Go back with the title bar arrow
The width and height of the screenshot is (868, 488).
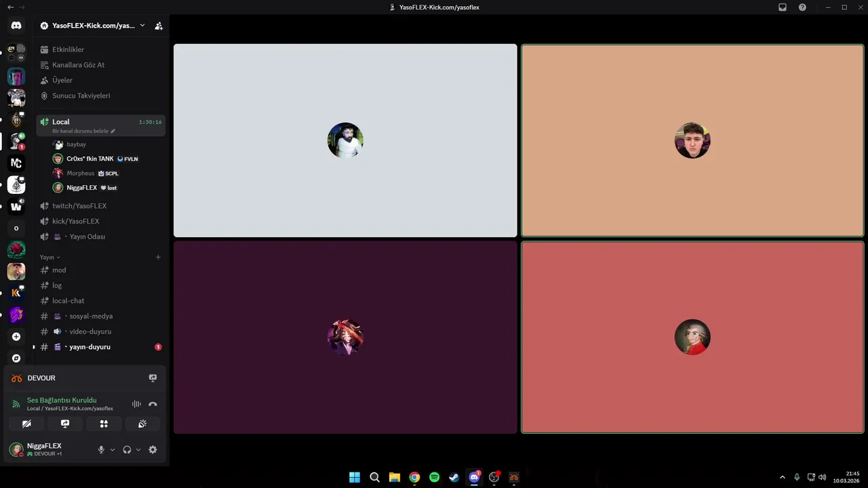(10, 7)
